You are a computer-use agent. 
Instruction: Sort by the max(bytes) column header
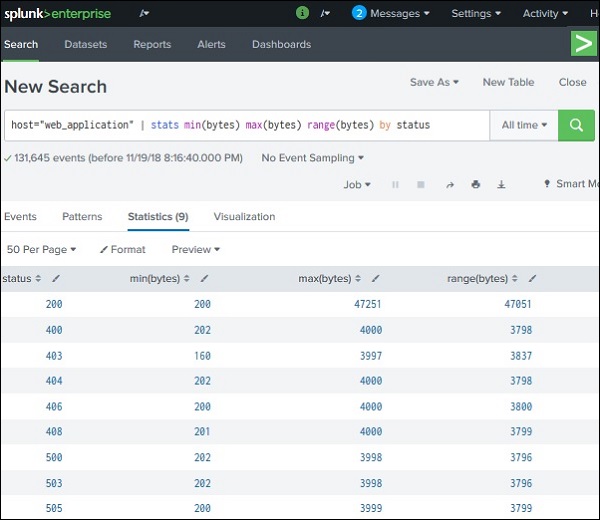(325, 279)
